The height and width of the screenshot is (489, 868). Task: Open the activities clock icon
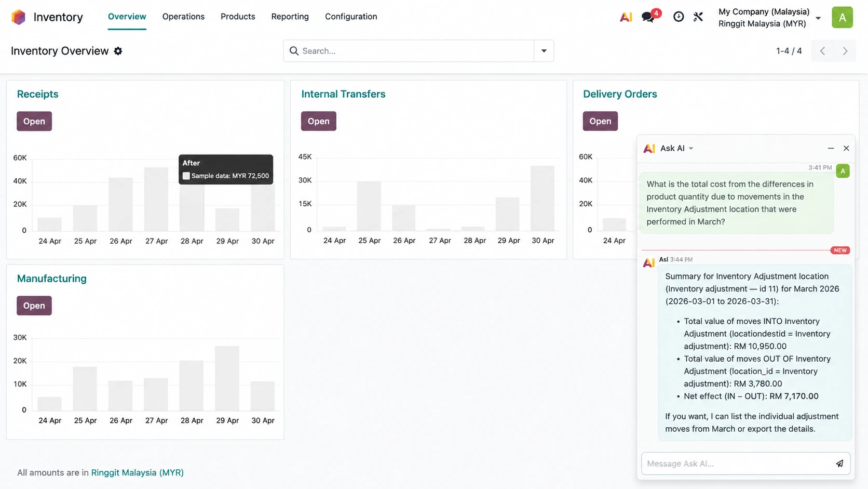pyautogui.click(x=679, y=17)
